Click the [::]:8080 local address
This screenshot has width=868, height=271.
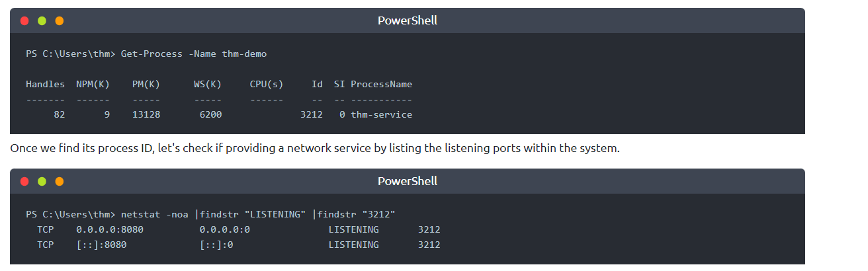point(101,245)
